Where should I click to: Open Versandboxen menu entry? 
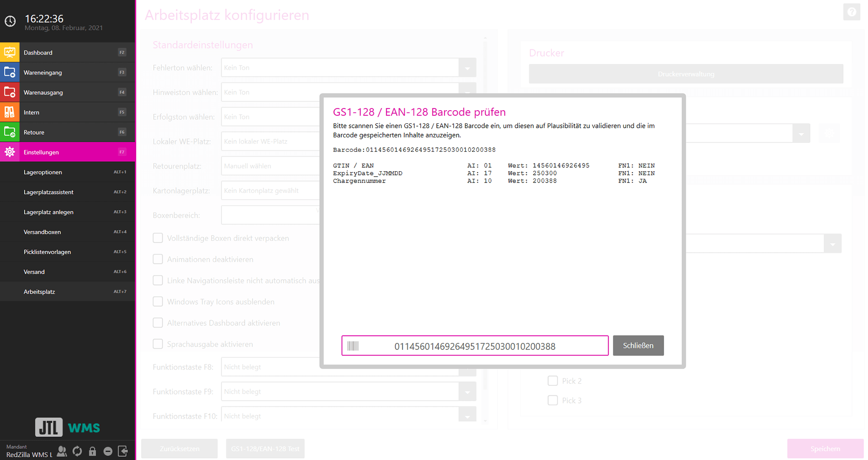tap(68, 232)
